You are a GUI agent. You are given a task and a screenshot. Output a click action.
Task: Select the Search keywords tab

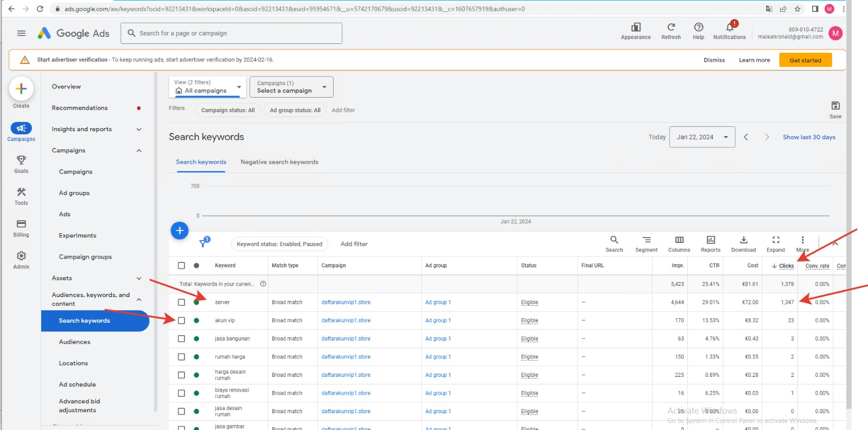[x=201, y=162]
